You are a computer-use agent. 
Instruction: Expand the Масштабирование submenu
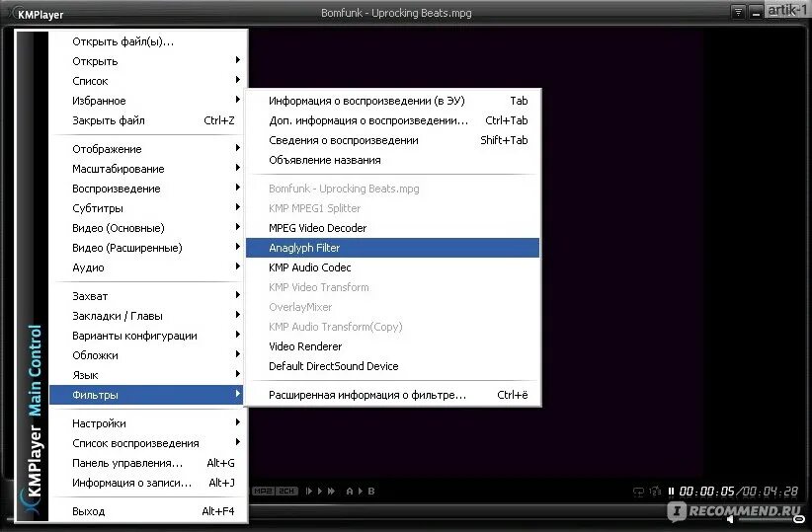pyautogui.click(x=148, y=169)
